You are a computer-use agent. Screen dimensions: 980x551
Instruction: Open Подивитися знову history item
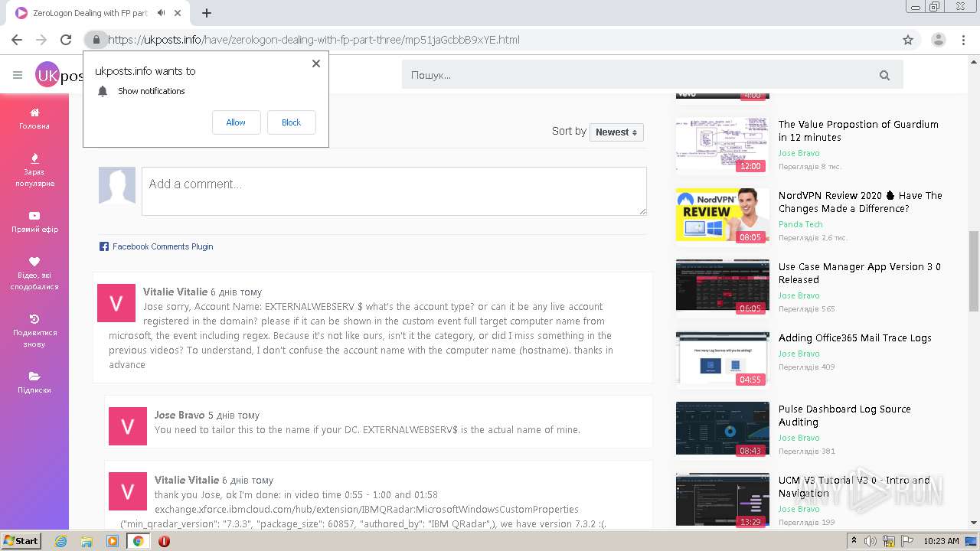(x=34, y=331)
